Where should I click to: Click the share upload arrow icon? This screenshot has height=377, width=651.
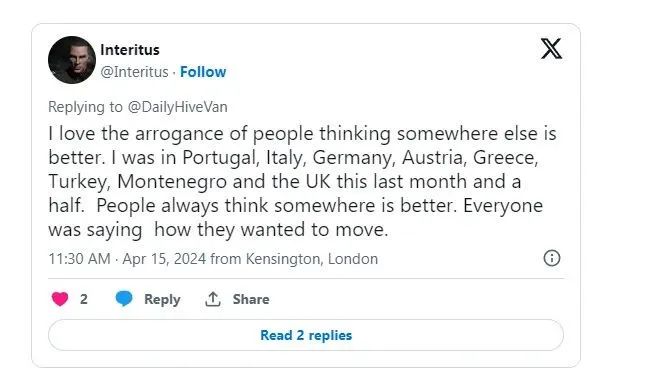point(213,299)
